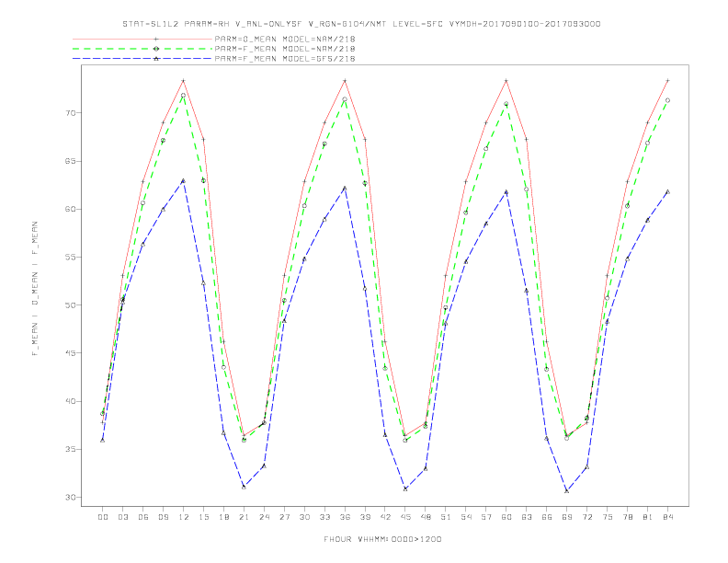This screenshot has width=728, height=563.
Task: Click x-axis tick label 21
Action: tap(244, 517)
